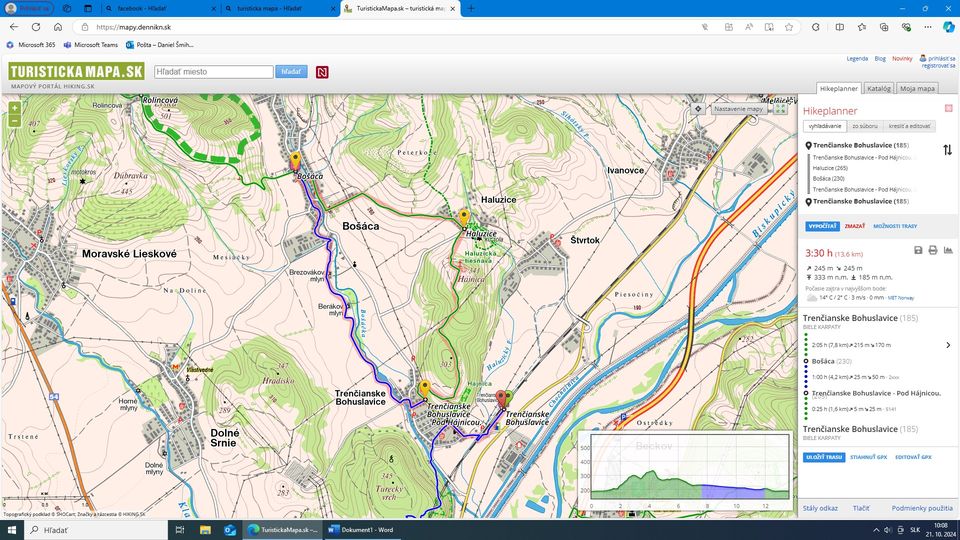Switch to the Moja mapa tab
Image resolution: width=960 pixels, height=540 pixels.
click(x=917, y=88)
